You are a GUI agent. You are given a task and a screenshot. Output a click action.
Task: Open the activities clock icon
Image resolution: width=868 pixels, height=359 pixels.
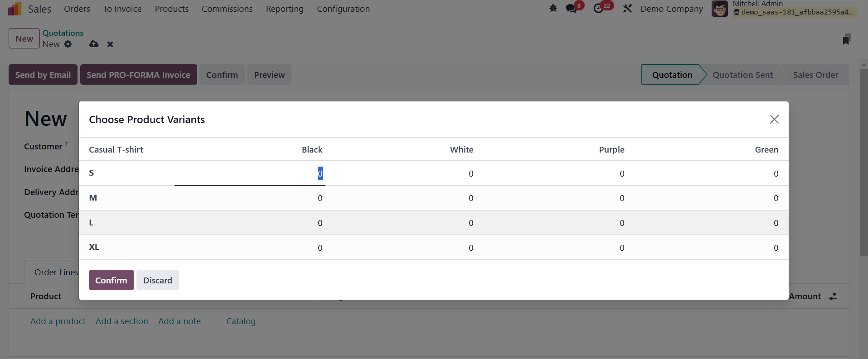(598, 9)
